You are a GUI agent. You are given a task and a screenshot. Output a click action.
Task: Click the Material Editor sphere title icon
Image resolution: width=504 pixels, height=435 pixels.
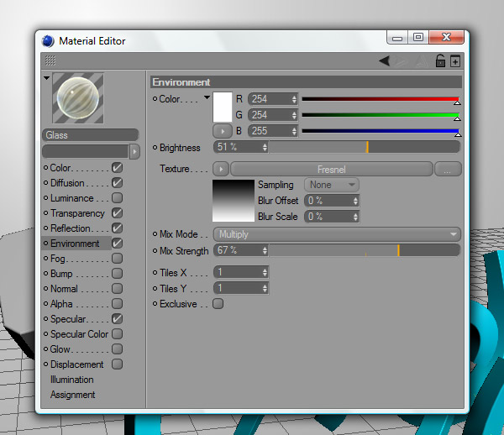(48, 41)
